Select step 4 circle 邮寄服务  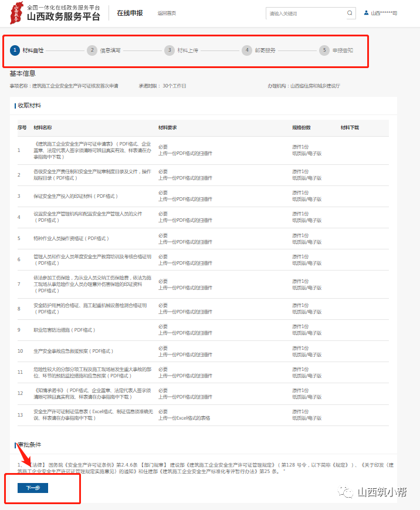pyautogui.click(x=247, y=50)
